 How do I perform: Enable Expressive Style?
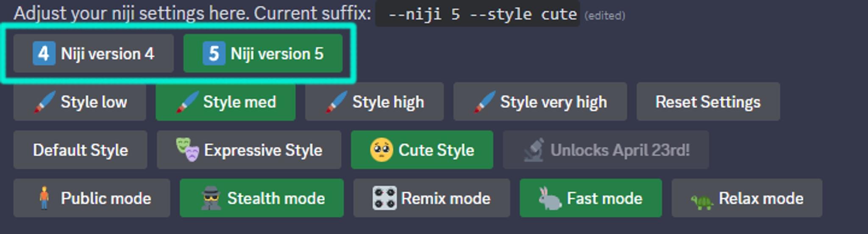249,150
